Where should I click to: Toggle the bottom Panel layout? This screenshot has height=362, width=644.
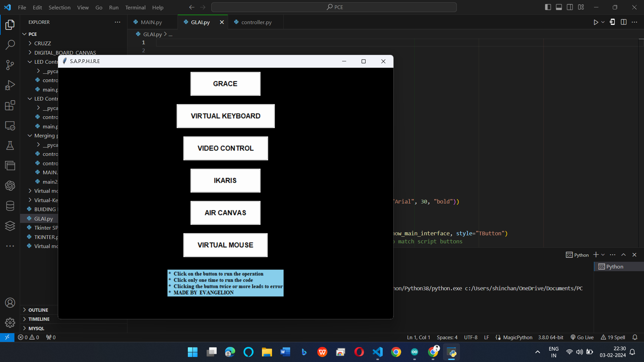pyautogui.click(x=559, y=7)
